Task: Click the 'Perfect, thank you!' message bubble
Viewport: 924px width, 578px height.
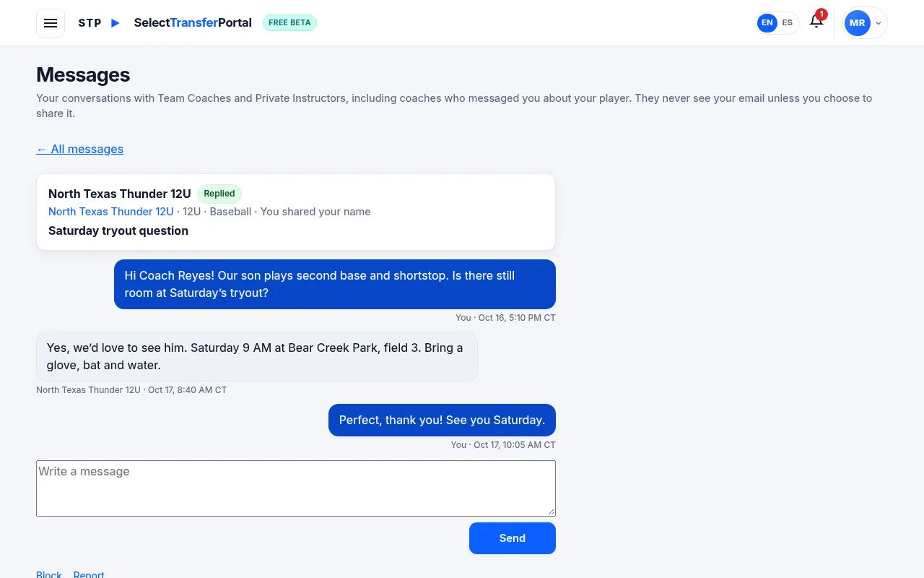Action: [x=442, y=420]
